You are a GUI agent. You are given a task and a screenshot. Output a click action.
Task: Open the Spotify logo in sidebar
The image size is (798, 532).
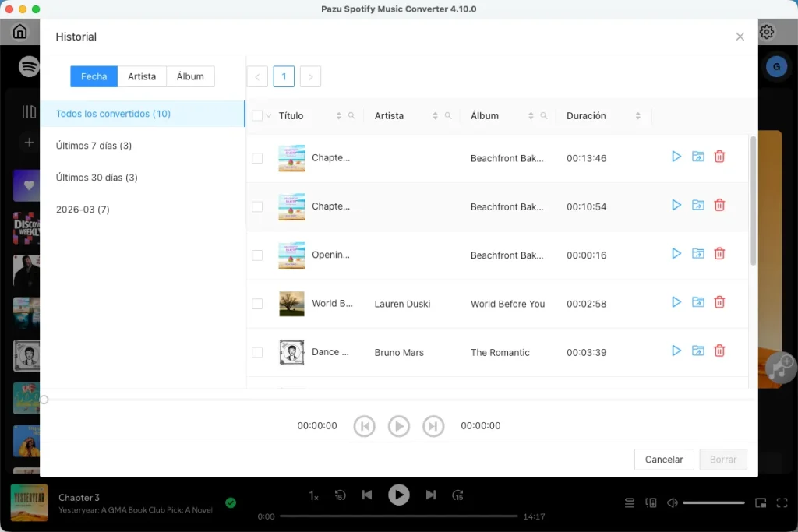[x=29, y=66]
